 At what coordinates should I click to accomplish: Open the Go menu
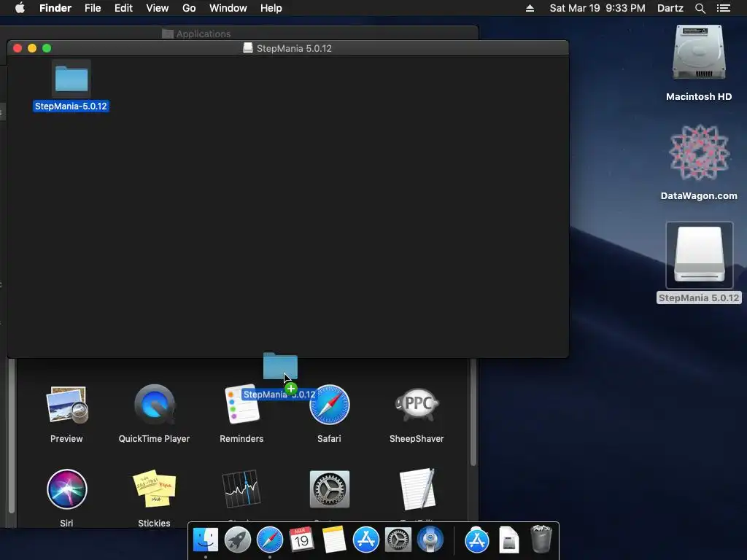(189, 8)
